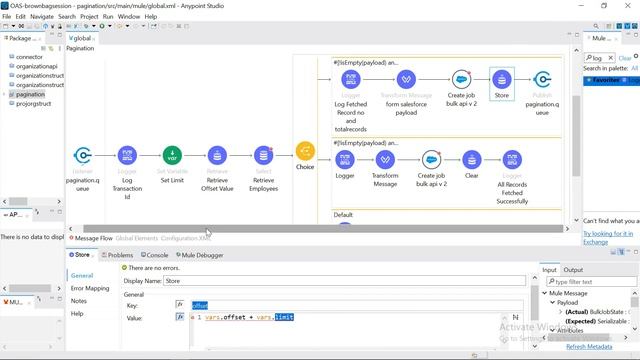Switch to Configuration XML editor tab

point(186,238)
